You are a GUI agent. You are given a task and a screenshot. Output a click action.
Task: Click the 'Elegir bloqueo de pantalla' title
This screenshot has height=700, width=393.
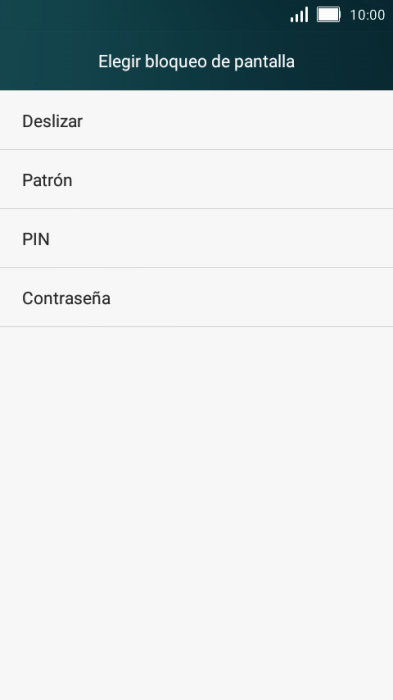pos(196,62)
